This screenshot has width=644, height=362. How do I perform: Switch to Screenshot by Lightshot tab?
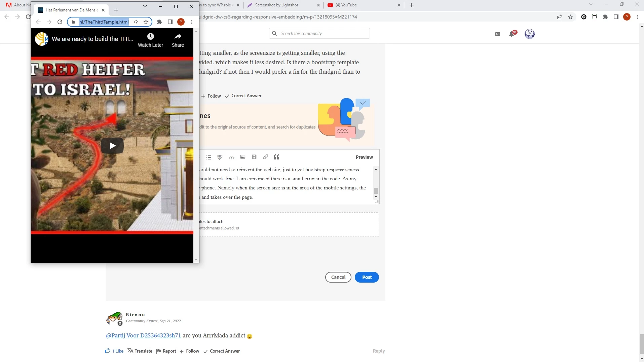click(283, 5)
